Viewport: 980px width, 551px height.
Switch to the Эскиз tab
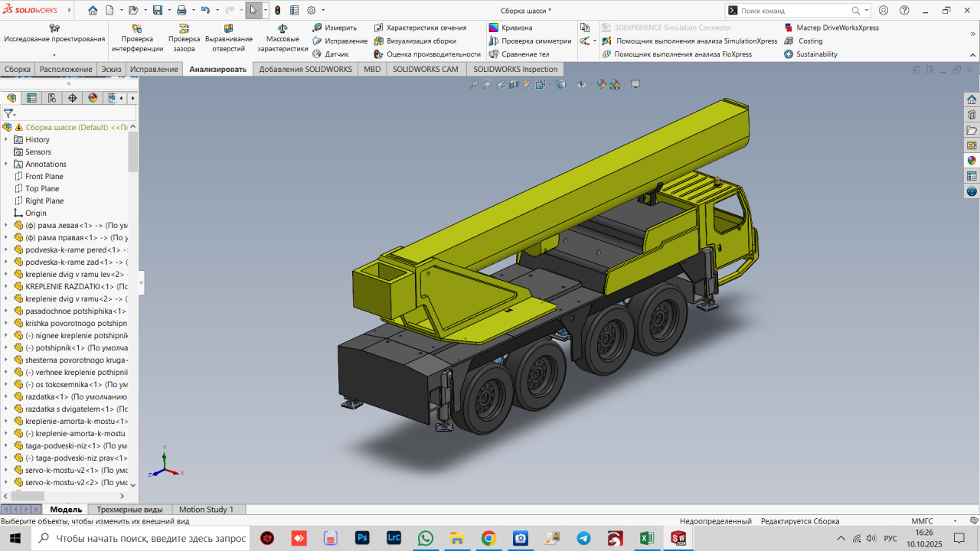[111, 69]
